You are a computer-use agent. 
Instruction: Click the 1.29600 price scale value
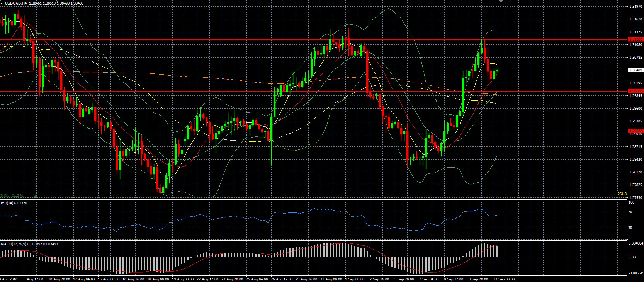(636, 109)
